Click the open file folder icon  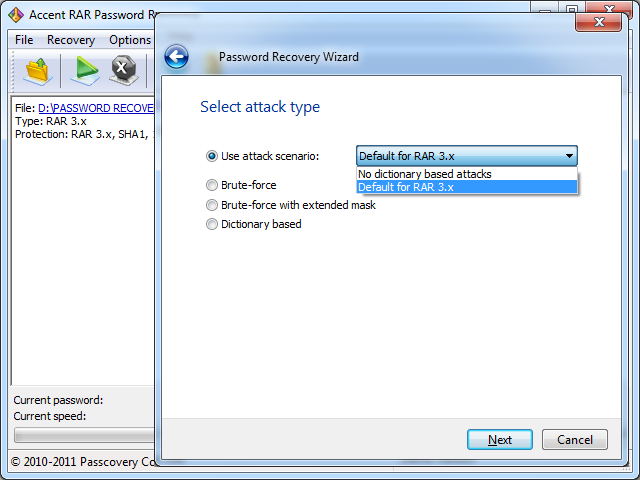[38, 71]
